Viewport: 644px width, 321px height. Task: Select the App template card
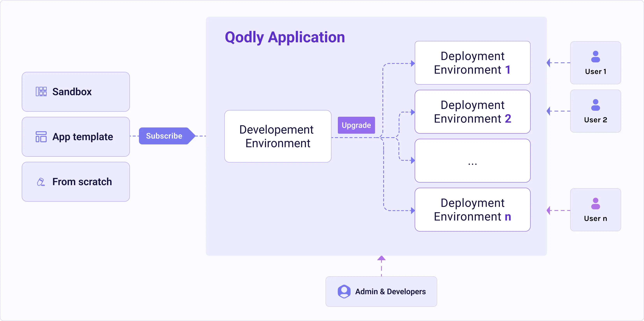coord(76,137)
